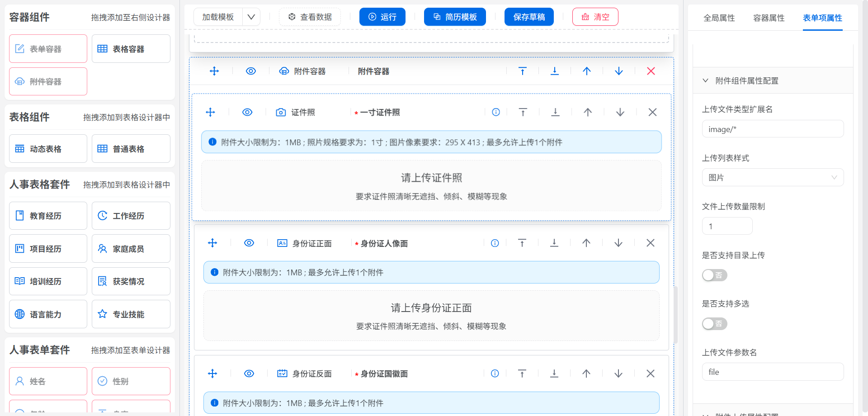Click the move-down arrow in 身份证人像面 row
868x416 pixels.
pyautogui.click(x=618, y=243)
